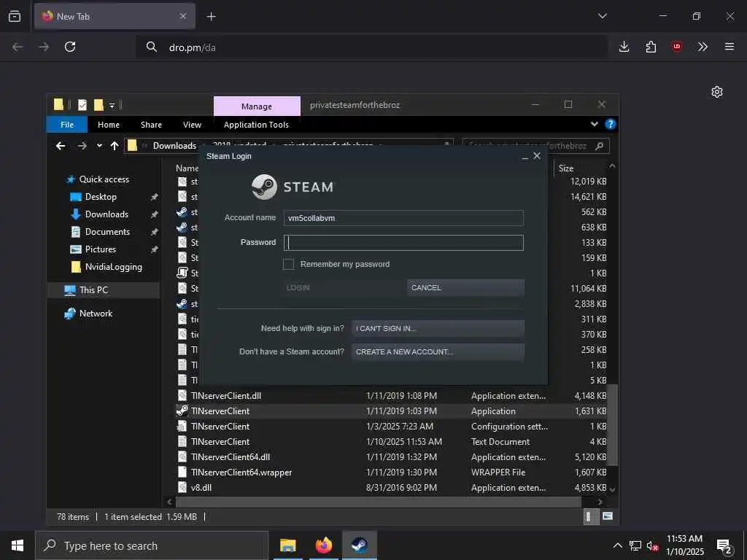Show hidden system tray icons chevron

coord(617,545)
